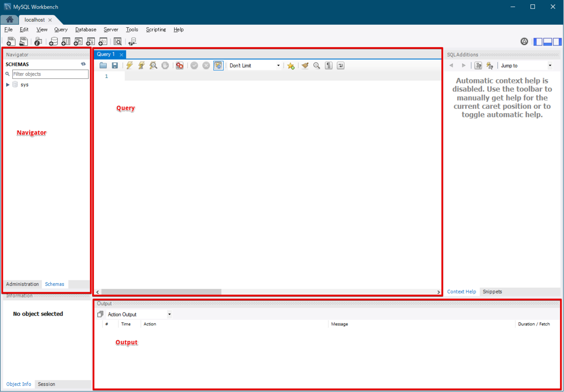Toggle the right sidebar panel visibility
Viewport: 564px width, 392px height.
click(556, 42)
